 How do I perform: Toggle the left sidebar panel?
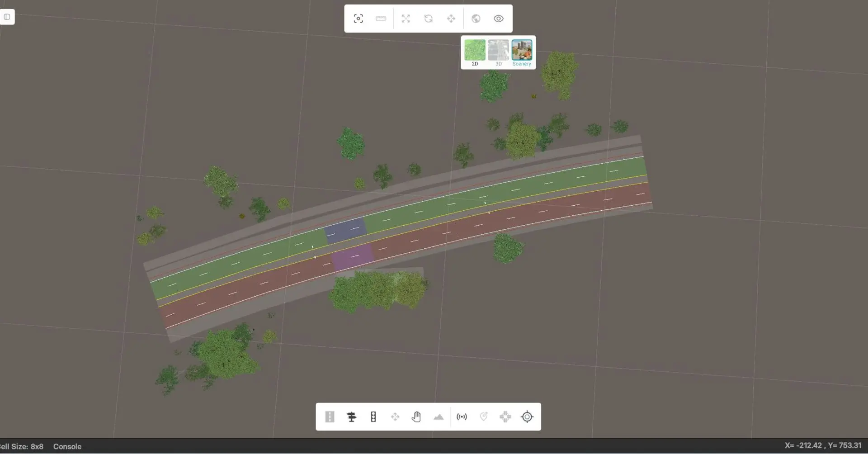pos(7,16)
